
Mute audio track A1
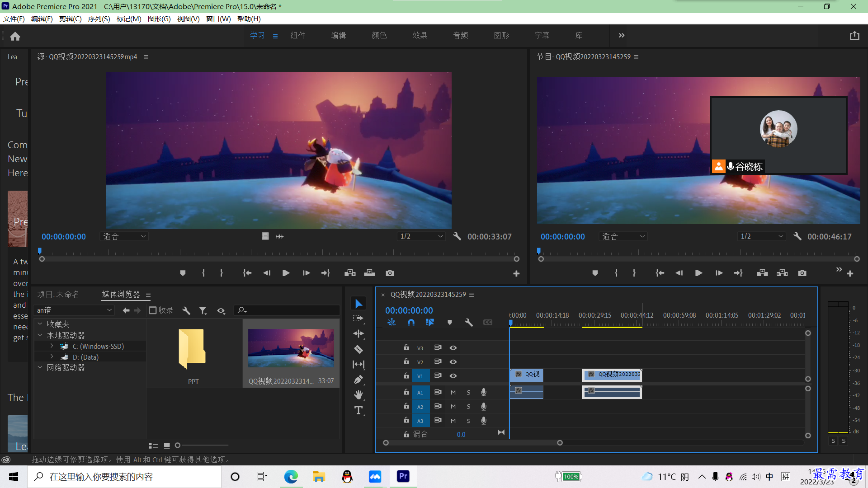[453, 392]
